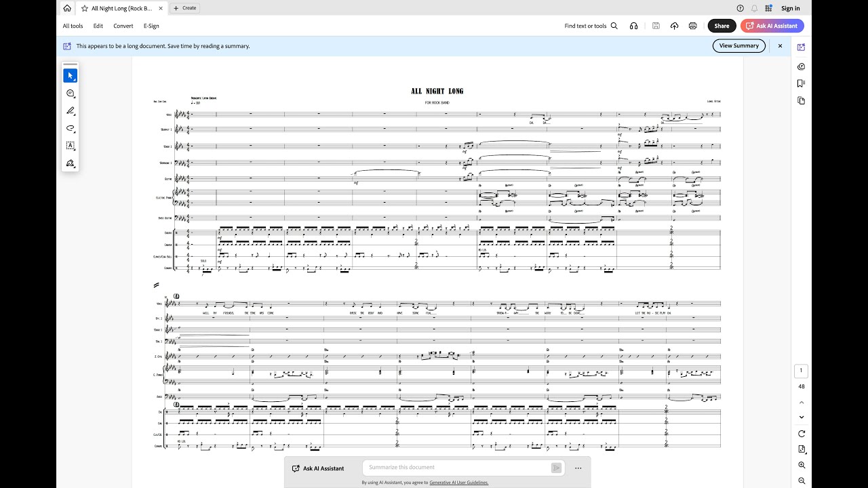Save the document with disk icon
The width and height of the screenshot is (868, 488).
click(656, 26)
